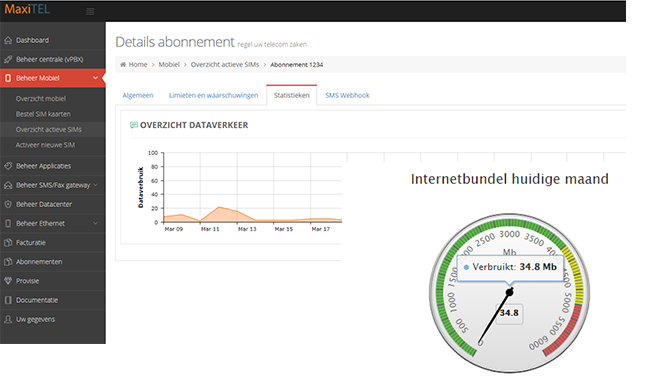Expand the Beheer Ethernet chevron
653x381 pixels.
tap(95, 223)
